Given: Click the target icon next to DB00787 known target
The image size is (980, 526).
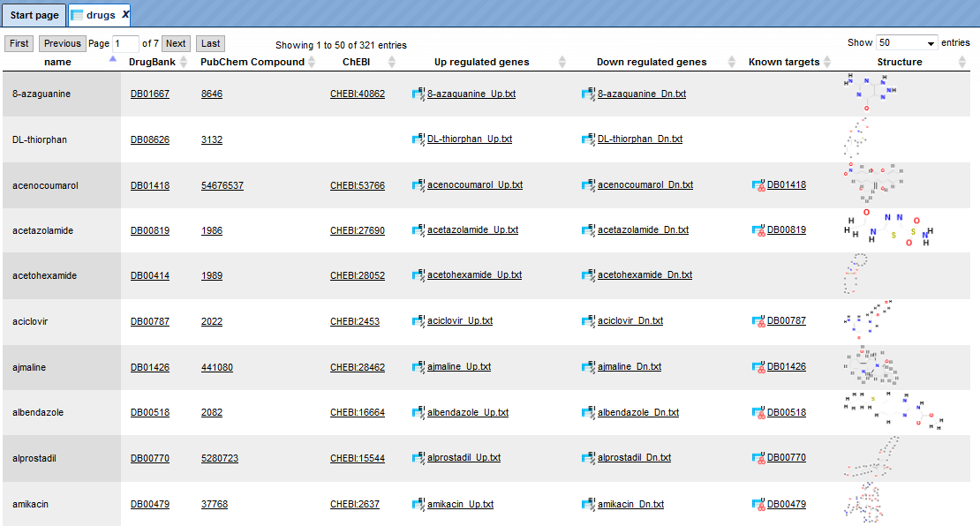Looking at the screenshot, I should [758, 321].
